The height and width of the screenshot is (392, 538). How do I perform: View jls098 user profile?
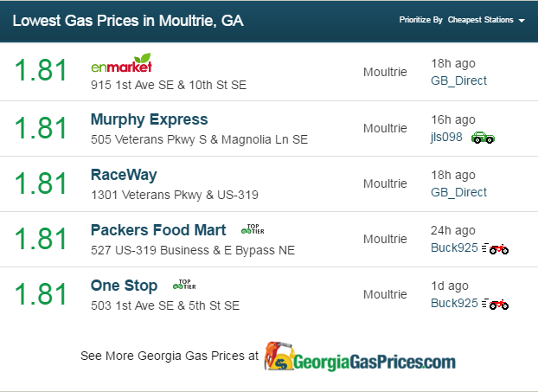(446, 137)
